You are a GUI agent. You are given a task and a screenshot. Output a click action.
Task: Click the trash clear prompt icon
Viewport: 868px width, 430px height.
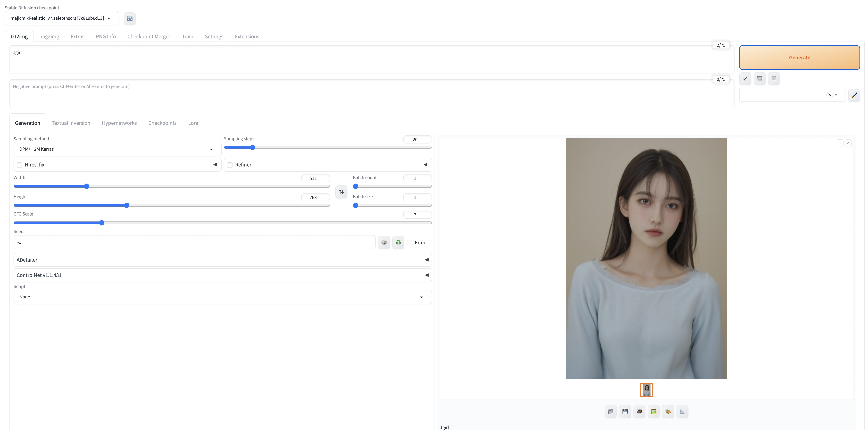coord(759,79)
